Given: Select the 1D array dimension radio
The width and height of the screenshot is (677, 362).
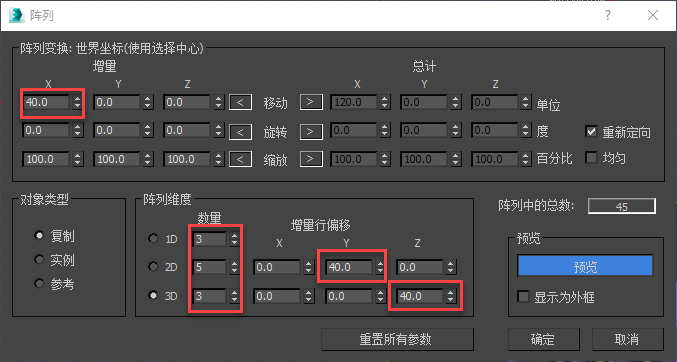Looking at the screenshot, I should 153,238.
